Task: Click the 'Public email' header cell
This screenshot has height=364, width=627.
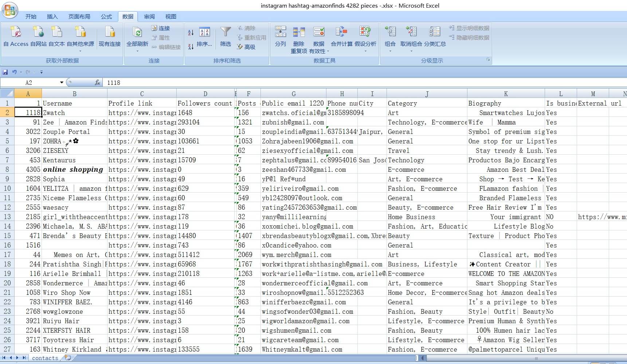Action: 293,103
